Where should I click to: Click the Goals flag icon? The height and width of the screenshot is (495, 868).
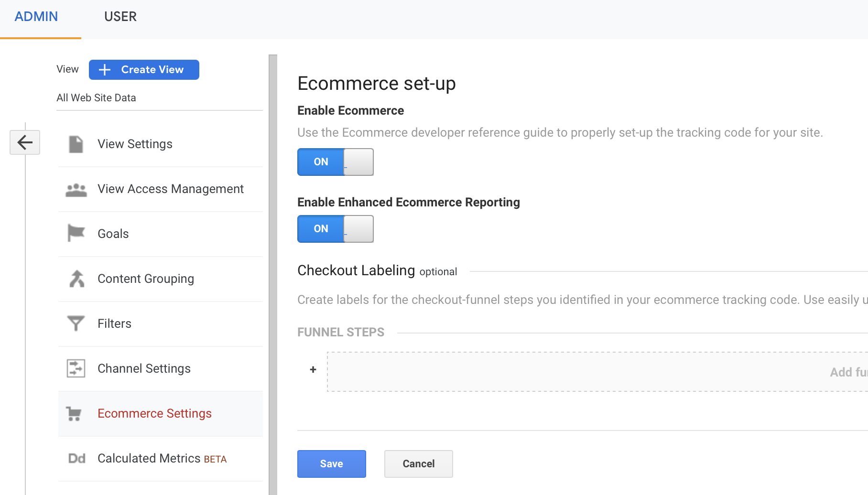click(75, 233)
